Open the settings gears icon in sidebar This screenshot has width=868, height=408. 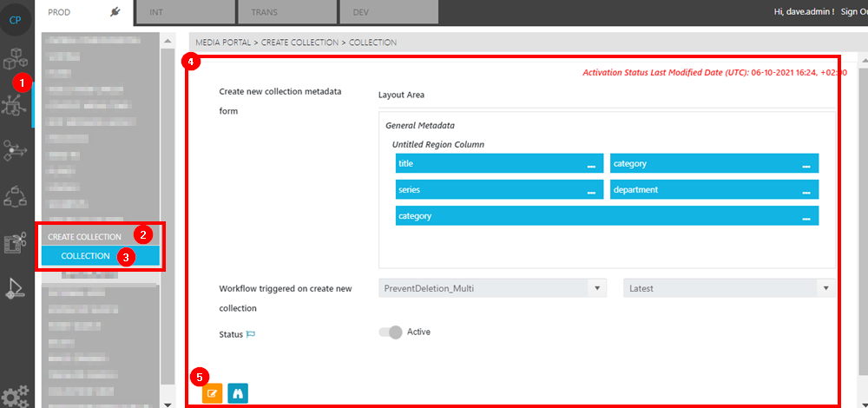point(16,393)
